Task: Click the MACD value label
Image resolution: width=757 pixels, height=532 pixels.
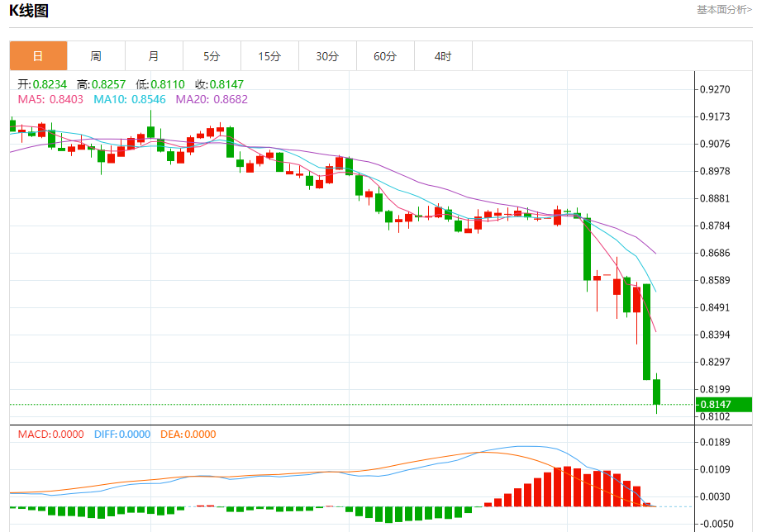Action: [50, 435]
